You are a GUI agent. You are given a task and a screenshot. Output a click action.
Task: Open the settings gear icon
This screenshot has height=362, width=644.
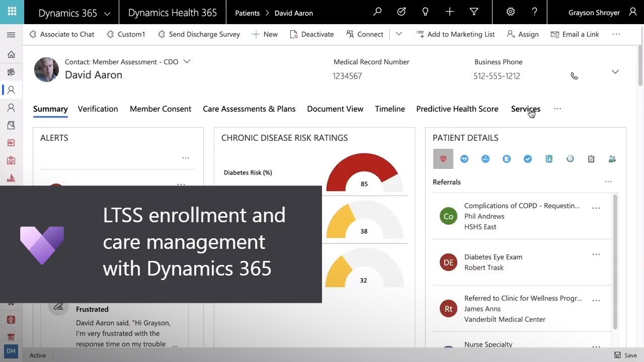(510, 12)
